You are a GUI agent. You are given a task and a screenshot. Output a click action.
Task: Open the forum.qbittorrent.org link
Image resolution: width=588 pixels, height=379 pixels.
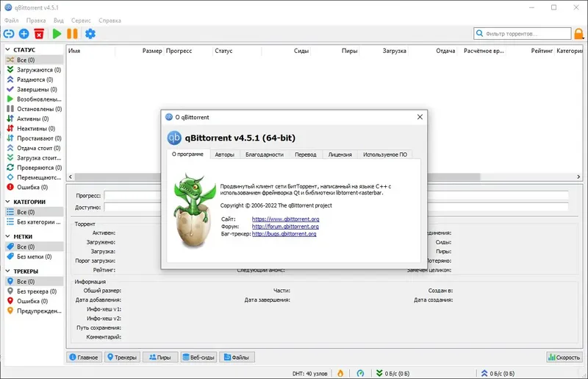tap(285, 227)
